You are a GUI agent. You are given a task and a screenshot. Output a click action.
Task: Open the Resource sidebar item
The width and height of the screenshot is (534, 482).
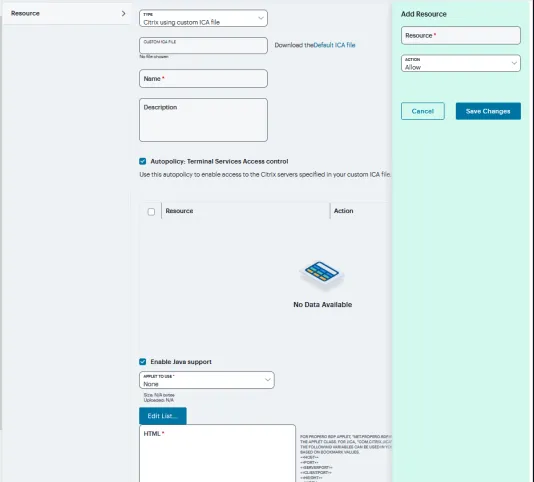click(67, 14)
